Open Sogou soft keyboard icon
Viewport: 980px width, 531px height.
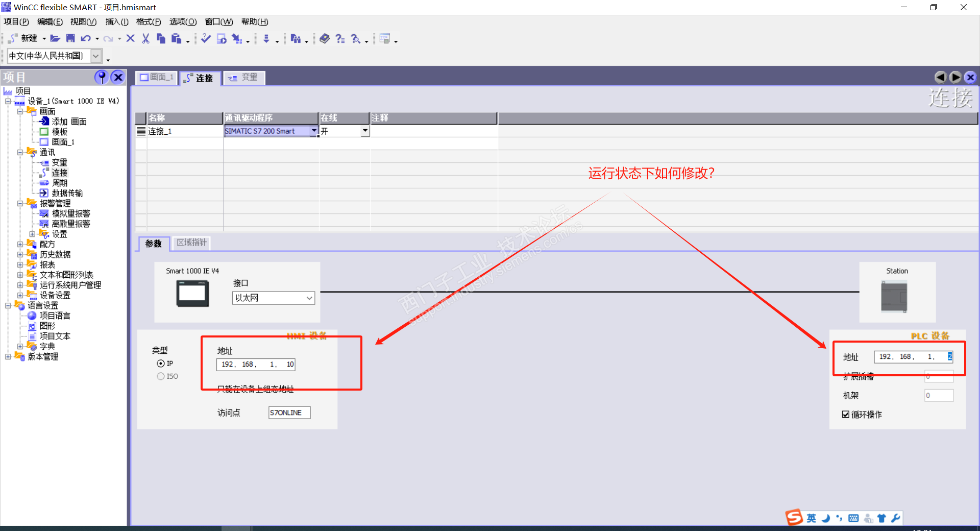(x=853, y=518)
